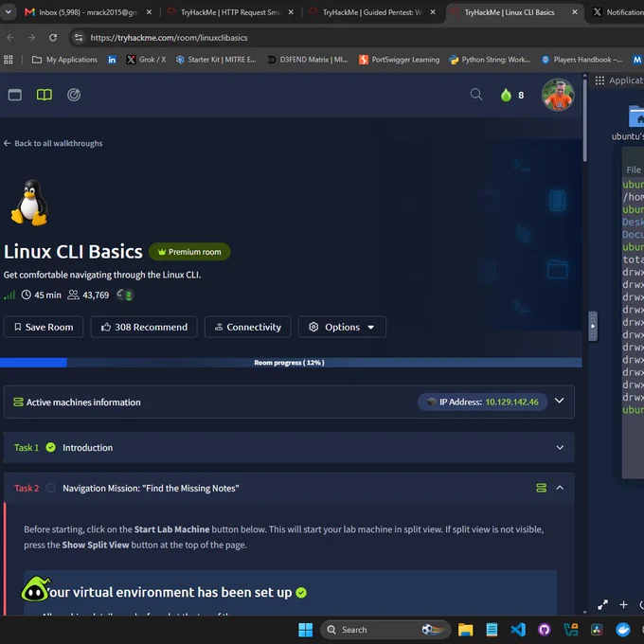Click the Task 1 green completion checkmark
Viewport: 644px width, 644px height.
pyautogui.click(x=51, y=447)
